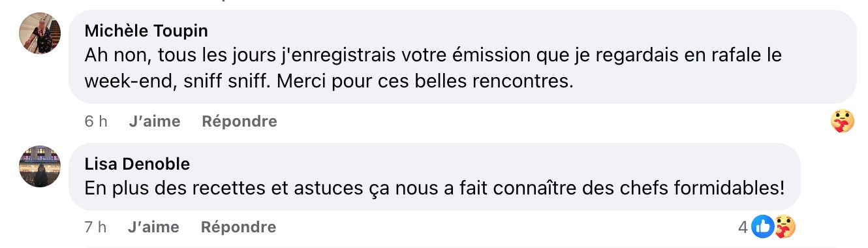The width and height of the screenshot is (868, 248).
Task: Reply to Michèle Toupin with Répondre
Action: tap(240, 121)
